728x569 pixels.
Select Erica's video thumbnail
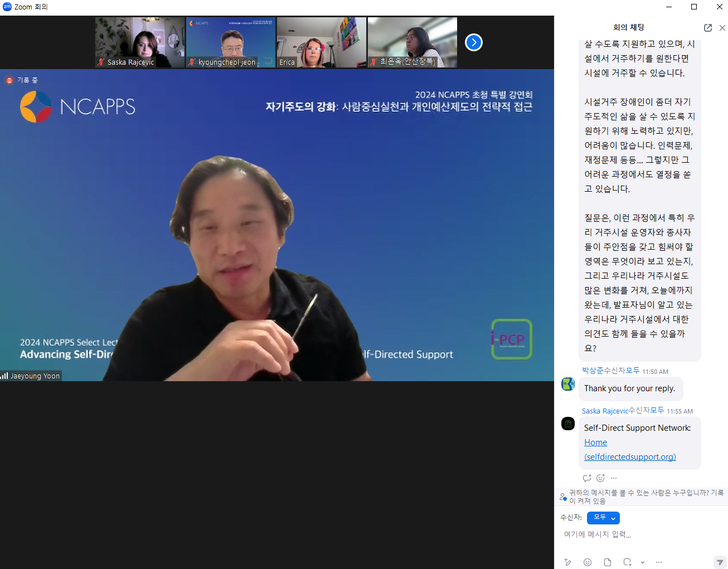point(321,42)
